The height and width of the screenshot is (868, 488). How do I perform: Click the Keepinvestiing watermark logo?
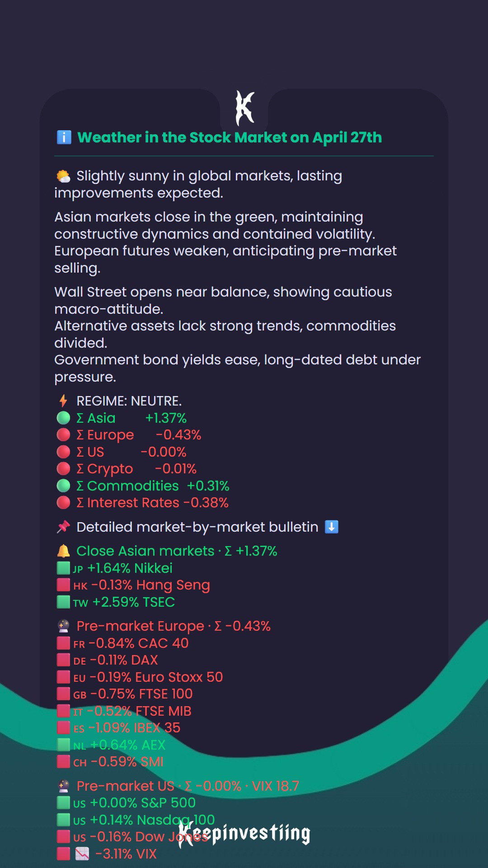pyautogui.click(x=244, y=833)
